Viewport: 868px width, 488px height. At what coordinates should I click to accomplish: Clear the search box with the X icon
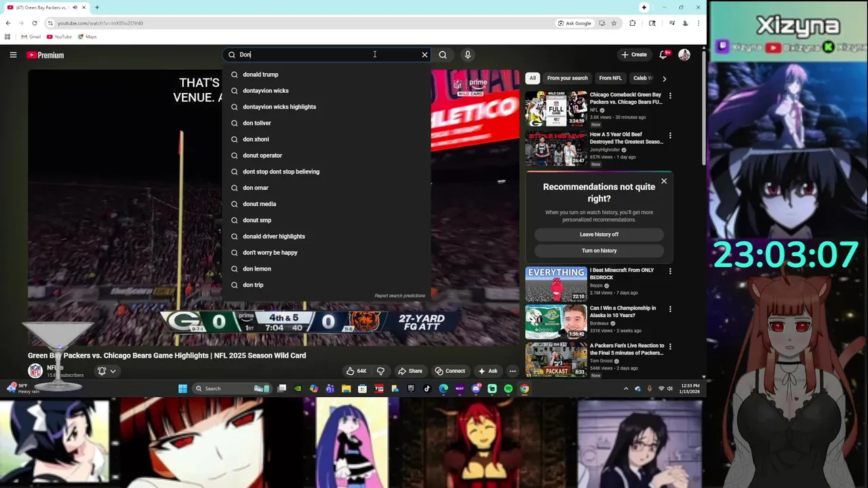coord(425,55)
